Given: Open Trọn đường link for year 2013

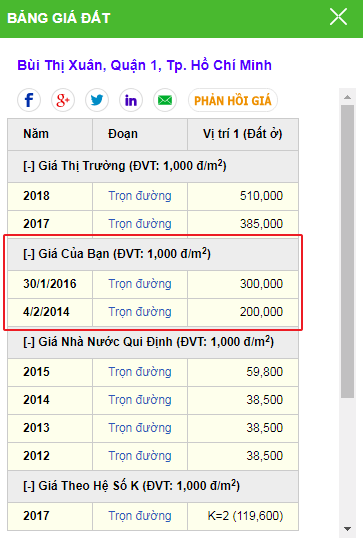Looking at the screenshot, I should (140, 428).
